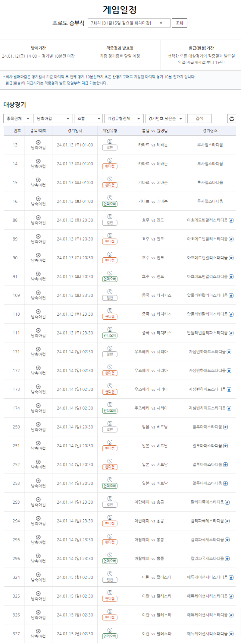
Task: Click the star icon beside match 109's venue
Action: tap(231, 295)
